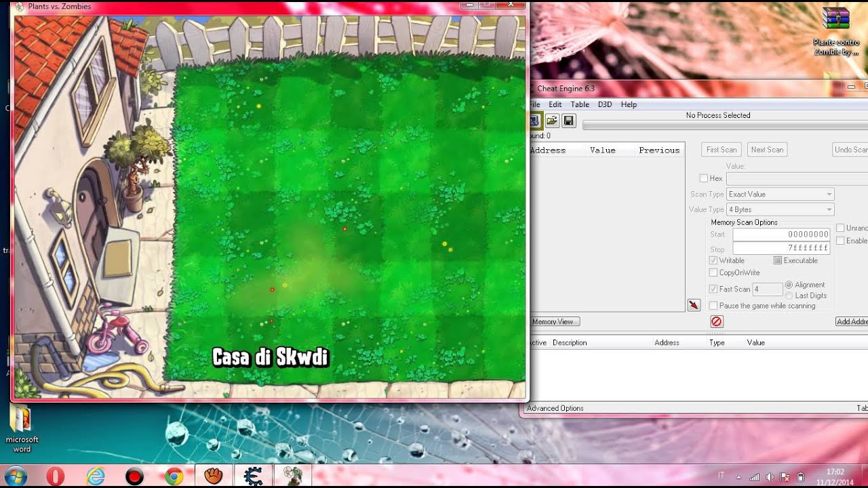Launch Opera from the taskbar
Image resolution: width=868 pixels, height=488 pixels.
pyautogui.click(x=55, y=476)
